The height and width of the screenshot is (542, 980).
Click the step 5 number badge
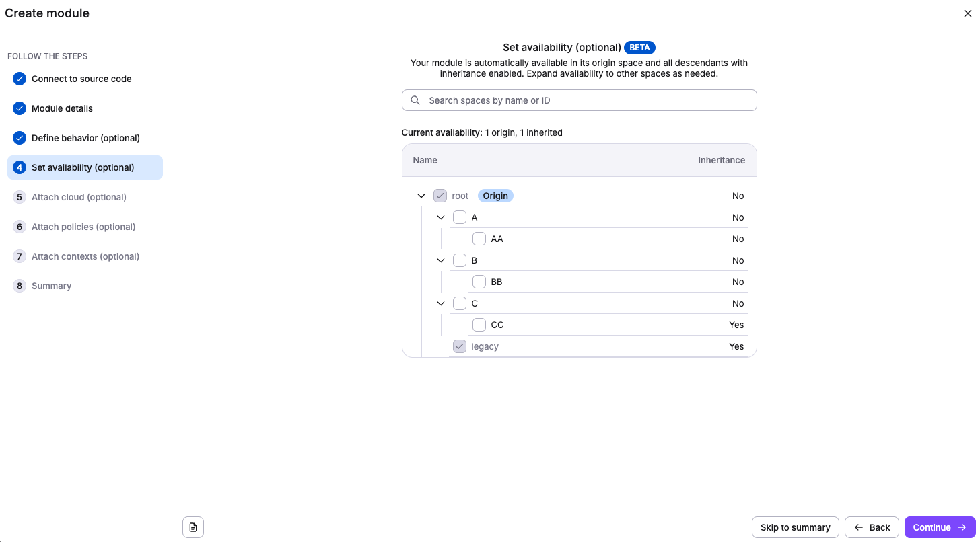(20, 197)
